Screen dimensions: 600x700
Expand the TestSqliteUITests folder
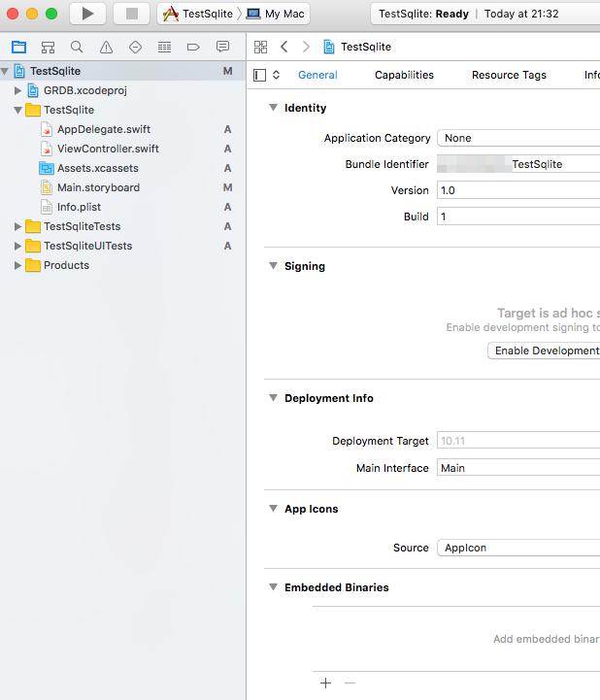click(x=17, y=246)
